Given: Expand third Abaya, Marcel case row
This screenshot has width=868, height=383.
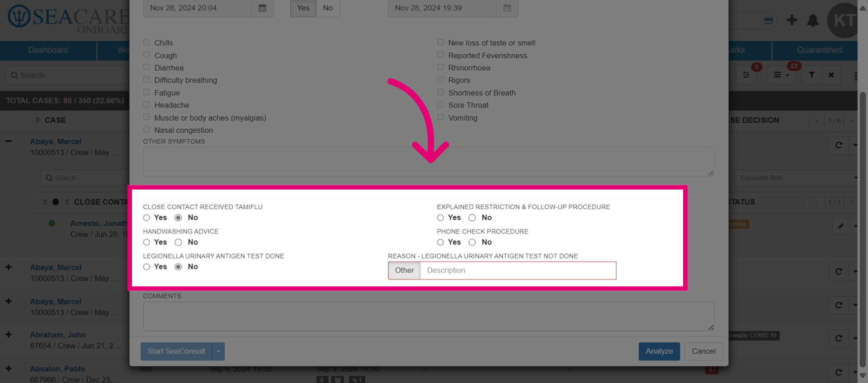Looking at the screenshot, I should coord(9,301).
